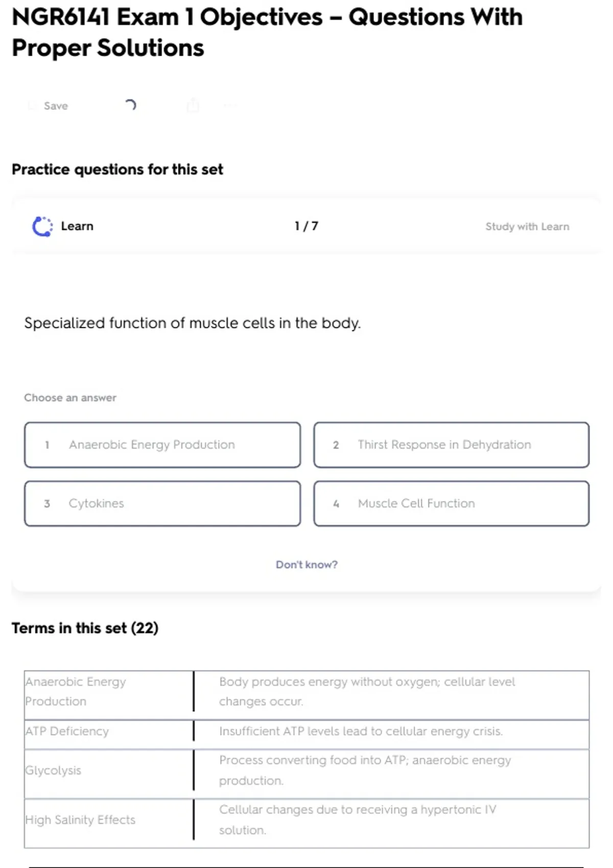Choose the Cytokines answer option
Viewport: 613px width, 868px height.
coord(162,503)
